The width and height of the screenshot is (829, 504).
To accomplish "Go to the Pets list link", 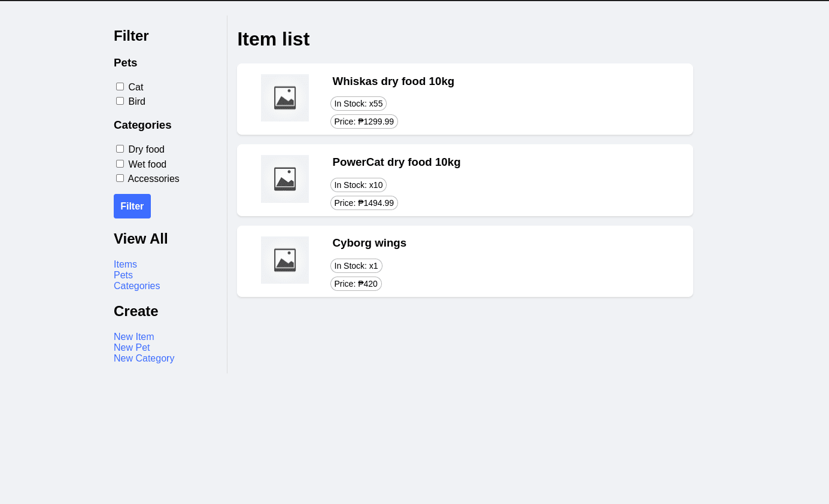I will 123,275.
